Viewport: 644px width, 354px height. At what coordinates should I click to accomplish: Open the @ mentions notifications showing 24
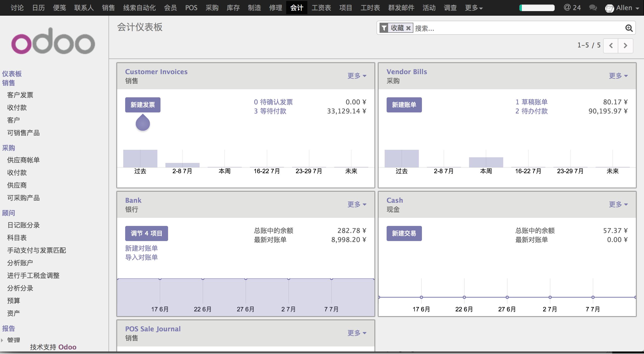pyautogui.click(x=572, y=8)
